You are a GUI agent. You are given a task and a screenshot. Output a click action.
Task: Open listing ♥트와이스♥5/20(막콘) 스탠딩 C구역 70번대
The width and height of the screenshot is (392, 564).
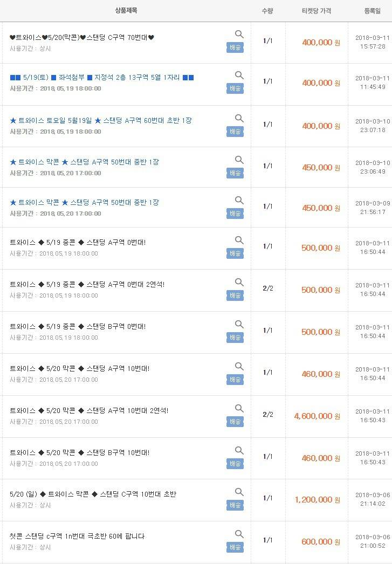(x=82, y=38)
